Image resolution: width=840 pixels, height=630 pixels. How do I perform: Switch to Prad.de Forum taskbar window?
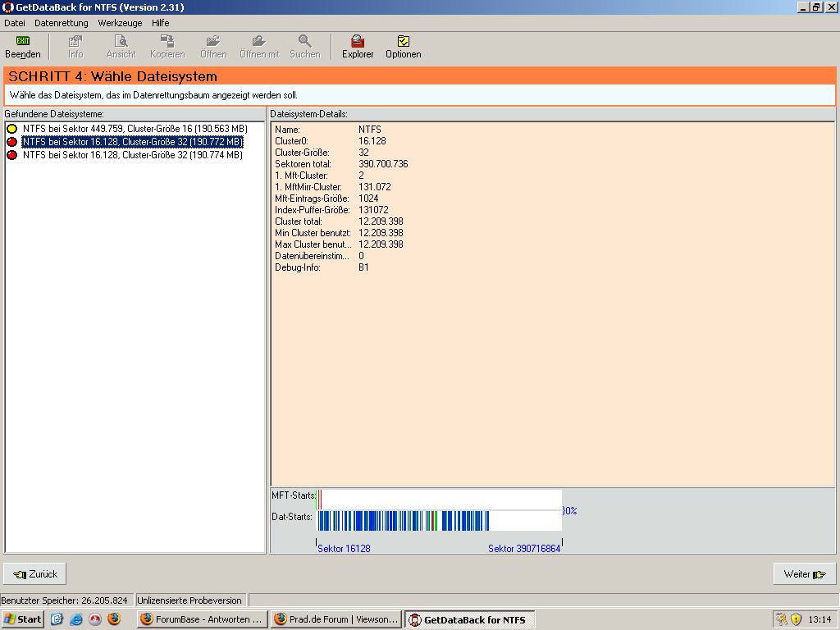point(336,619)
